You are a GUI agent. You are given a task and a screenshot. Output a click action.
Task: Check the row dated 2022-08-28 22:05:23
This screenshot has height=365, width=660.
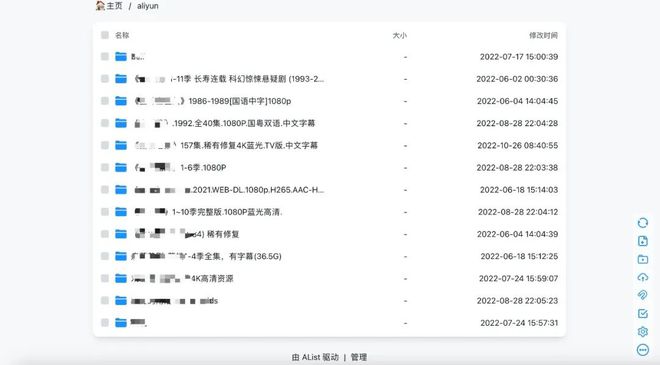[105, 301]
